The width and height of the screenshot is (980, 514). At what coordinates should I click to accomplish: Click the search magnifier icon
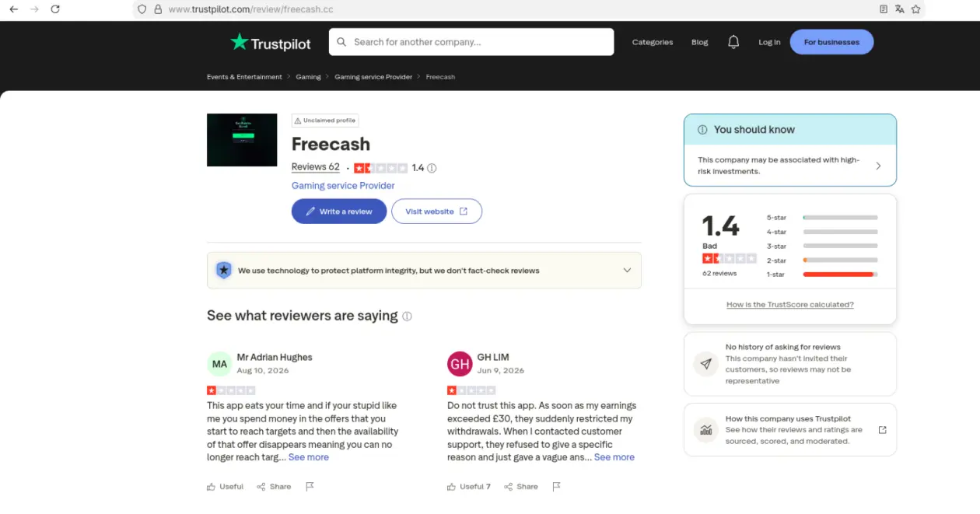[342, 42]
